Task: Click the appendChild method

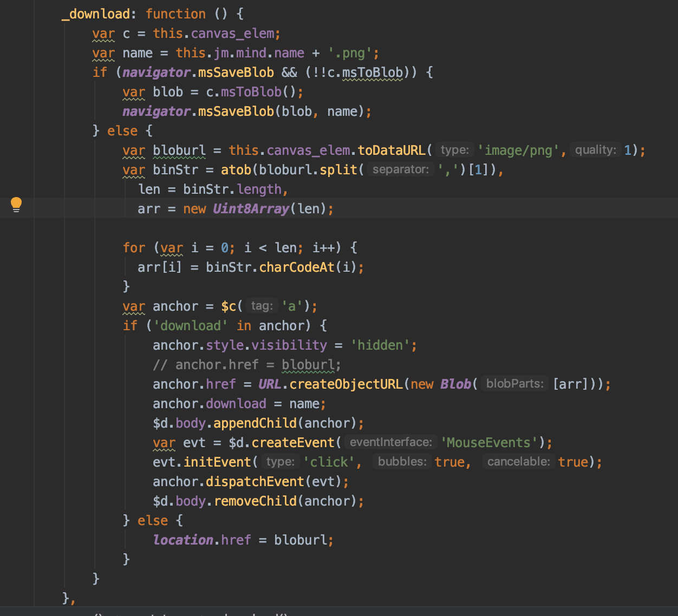Action: [255, 423]
